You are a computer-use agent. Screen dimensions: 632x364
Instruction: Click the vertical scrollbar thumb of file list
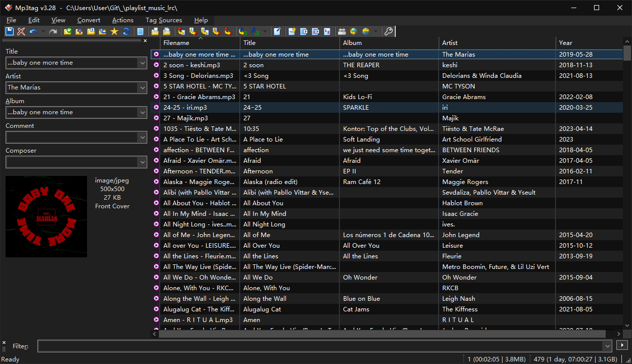pyautogui.click(x=627, y=53)
